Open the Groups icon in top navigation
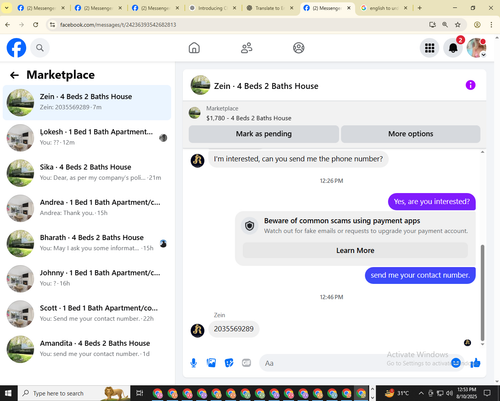The image size is (500, 401). point(299,48)
